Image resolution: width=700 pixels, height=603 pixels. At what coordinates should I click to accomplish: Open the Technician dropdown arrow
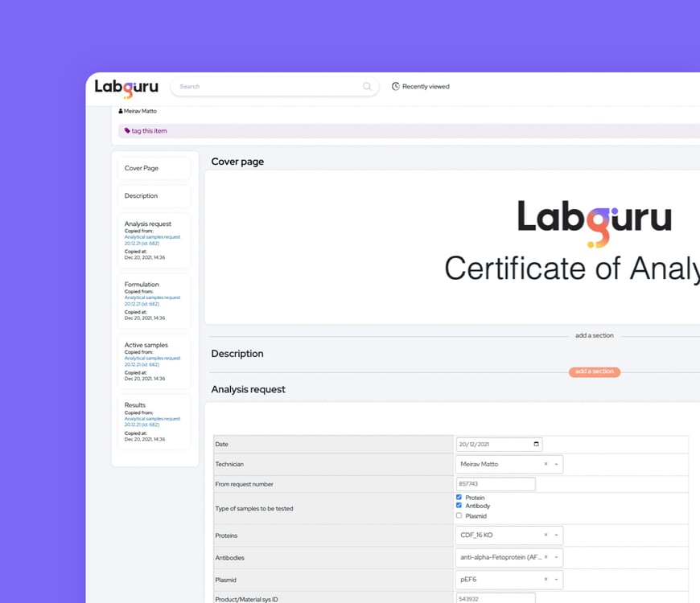coord(555,464)
